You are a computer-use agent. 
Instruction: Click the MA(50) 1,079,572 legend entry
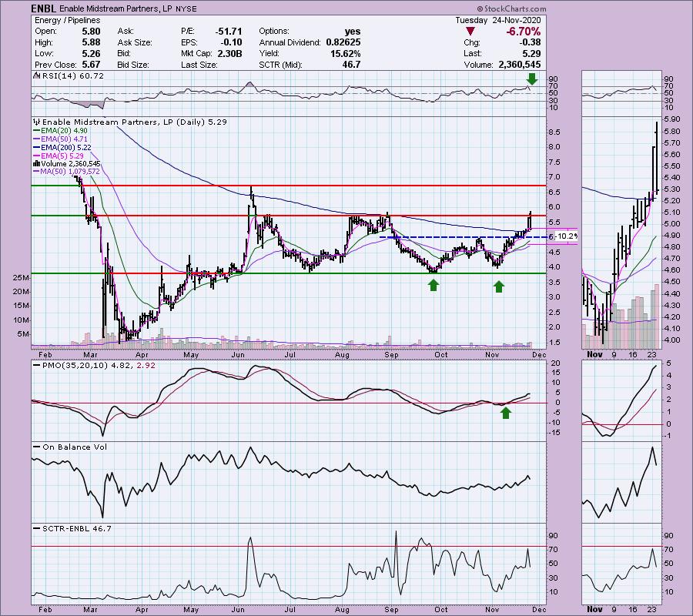click(70, 172)
